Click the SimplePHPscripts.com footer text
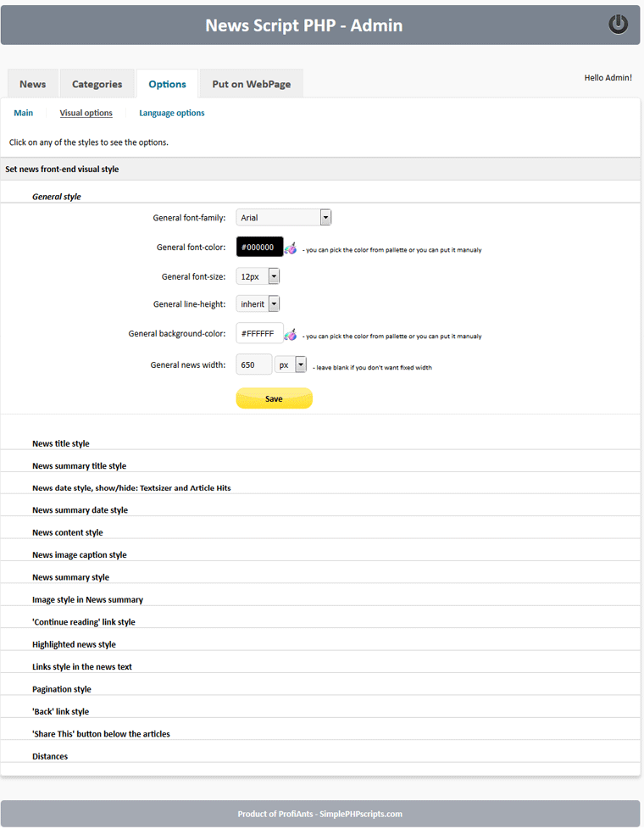 click(361, 815)
